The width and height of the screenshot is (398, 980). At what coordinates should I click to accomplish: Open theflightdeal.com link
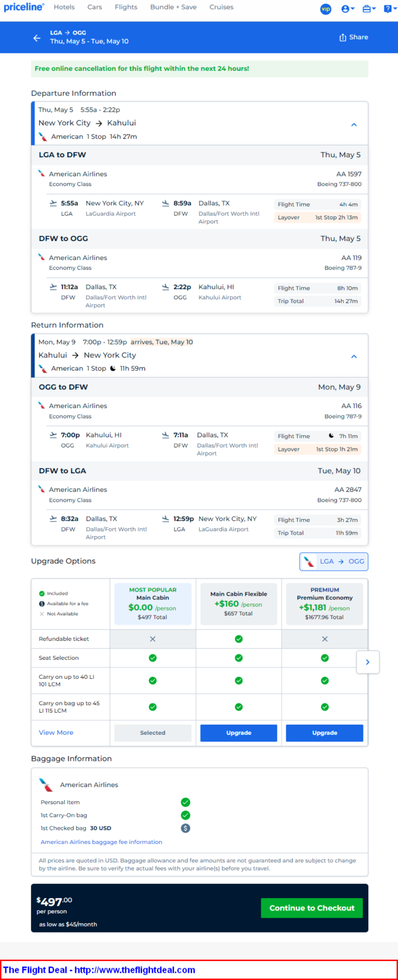(135, 970)
